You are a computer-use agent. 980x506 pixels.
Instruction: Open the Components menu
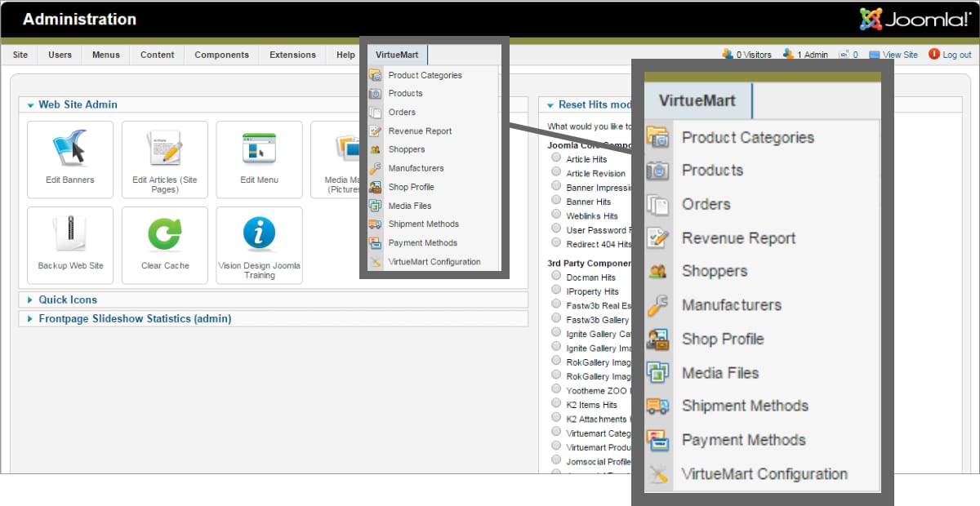coord(222,55)
